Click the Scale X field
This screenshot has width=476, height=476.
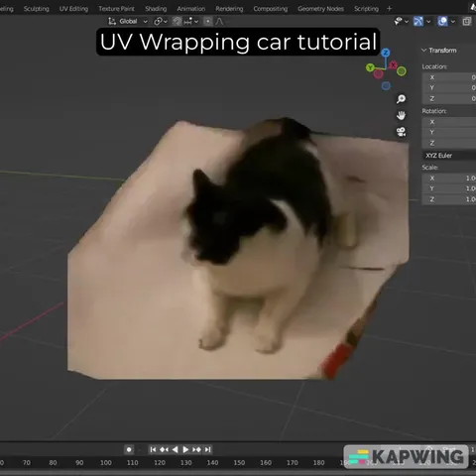(449, 178)
